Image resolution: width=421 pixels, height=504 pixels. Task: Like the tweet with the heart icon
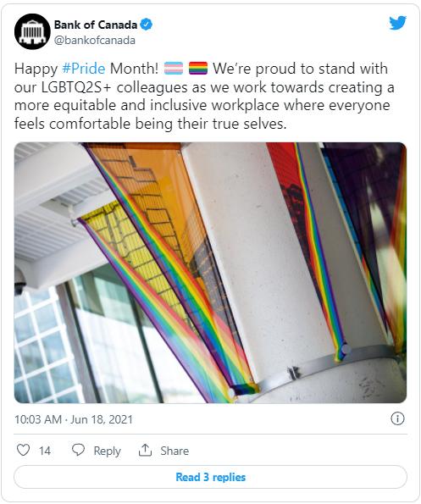(23, 450)
